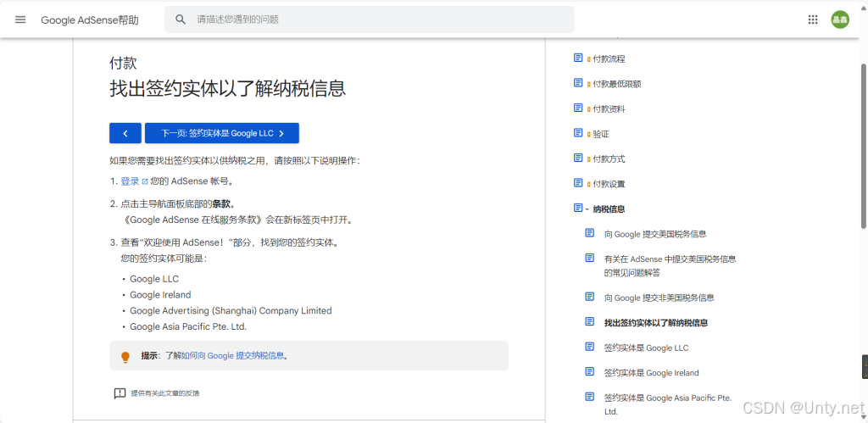The image size is (868, 423).
Task: Click the article icon beside 付款最低限额
Action: tap(578, 83)
